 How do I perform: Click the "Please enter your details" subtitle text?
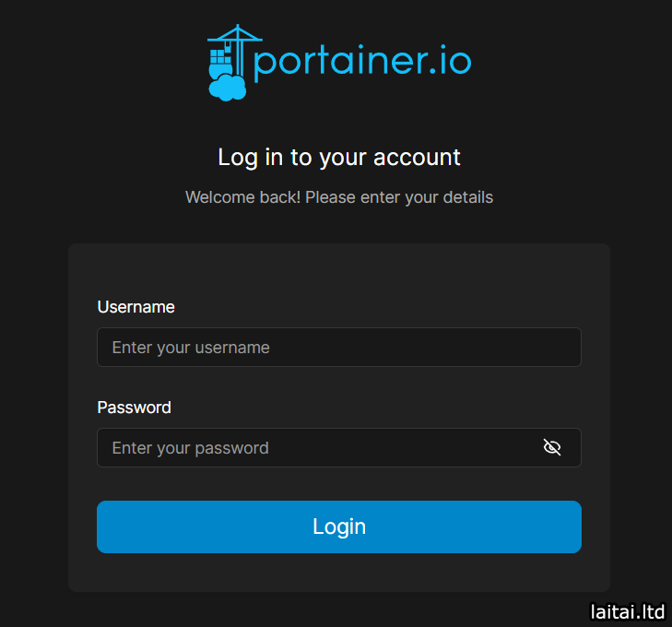click(399, 197)
